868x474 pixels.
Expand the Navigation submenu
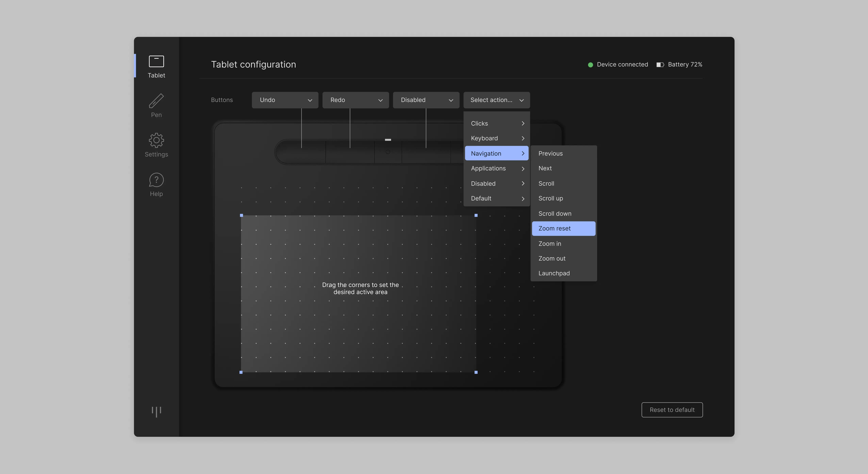tap(496, 153)
